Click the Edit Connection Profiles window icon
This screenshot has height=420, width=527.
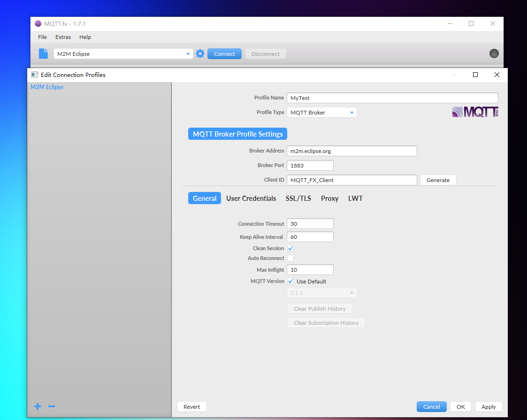point(34,75)
